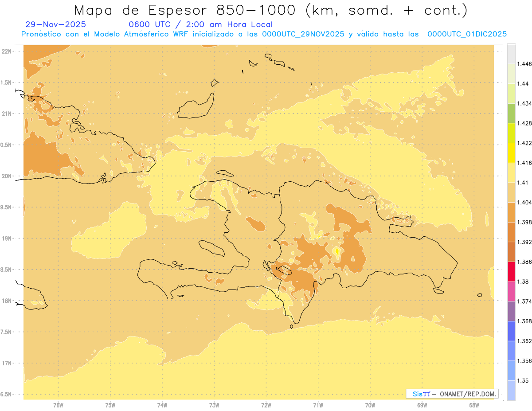Image resolution: width=532 pixels, height=411 pixels.
Task: Select the 19N latitude axis label
Action: pyautogui.click(x=8, y=239)
